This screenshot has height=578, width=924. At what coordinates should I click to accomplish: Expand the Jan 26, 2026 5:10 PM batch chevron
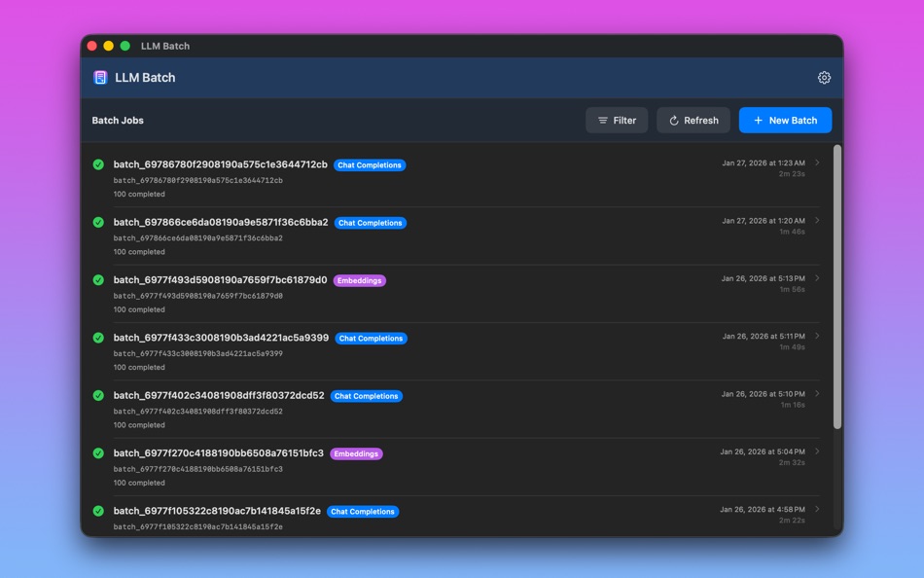click(x=817, y=394)
